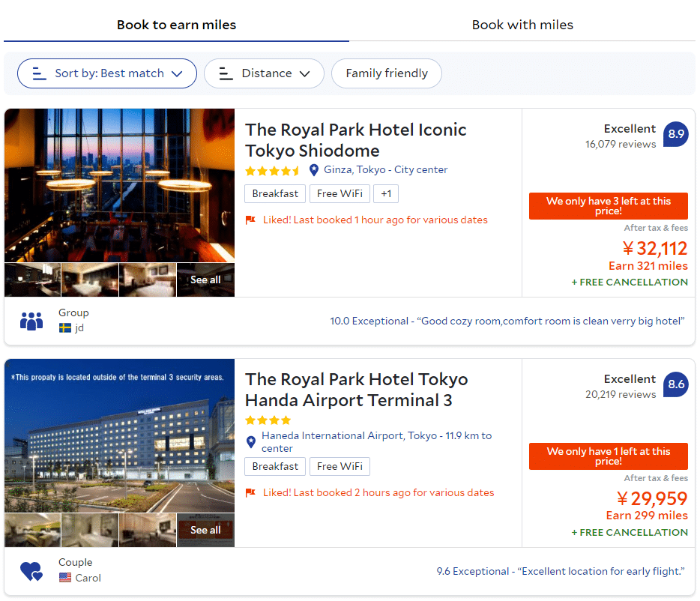
Task: Click the group travelers icon
Action: [x=31, y=321]
